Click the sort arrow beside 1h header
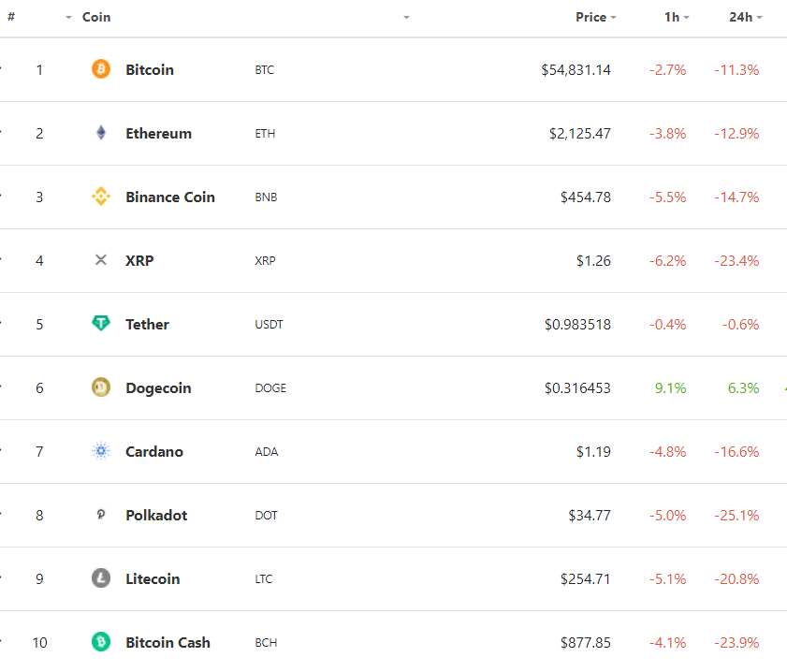The width and height of the screenshot is (787, 672). (x=687, y=18)
